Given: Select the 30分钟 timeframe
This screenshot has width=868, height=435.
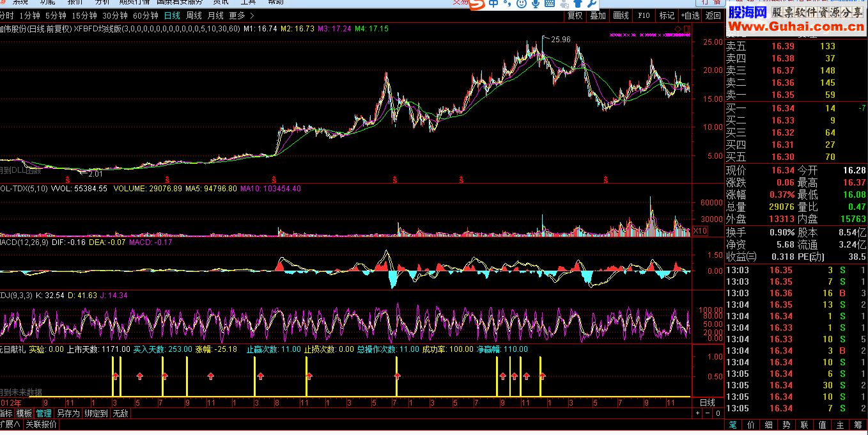Looking at the screenshot, I should (115, 15).
